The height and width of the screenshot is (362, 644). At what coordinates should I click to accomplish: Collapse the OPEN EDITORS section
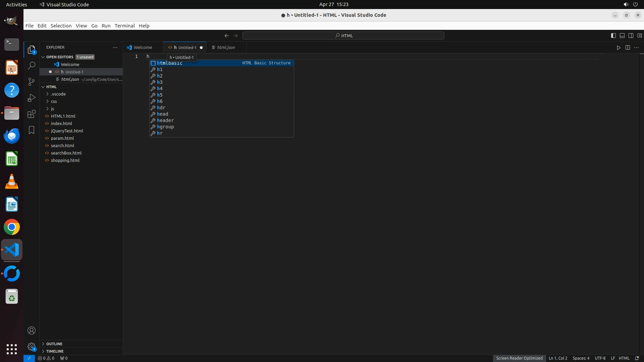(x=60, y=57)
